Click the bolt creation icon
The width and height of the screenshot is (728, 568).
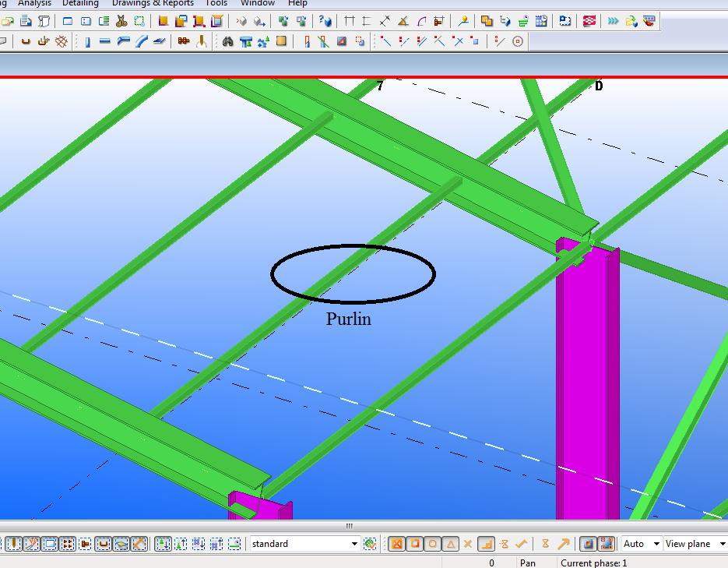pos(184,41)
